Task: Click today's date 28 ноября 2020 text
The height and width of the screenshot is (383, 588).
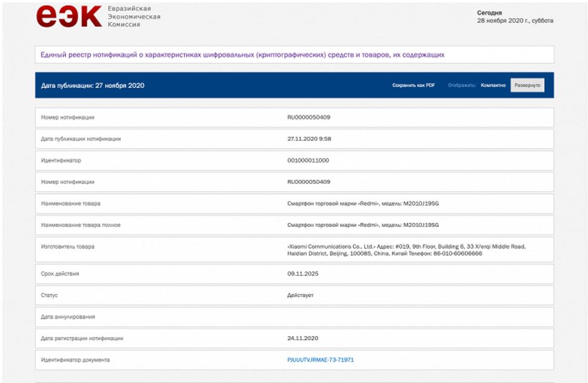Action: (x=515, y=21)
